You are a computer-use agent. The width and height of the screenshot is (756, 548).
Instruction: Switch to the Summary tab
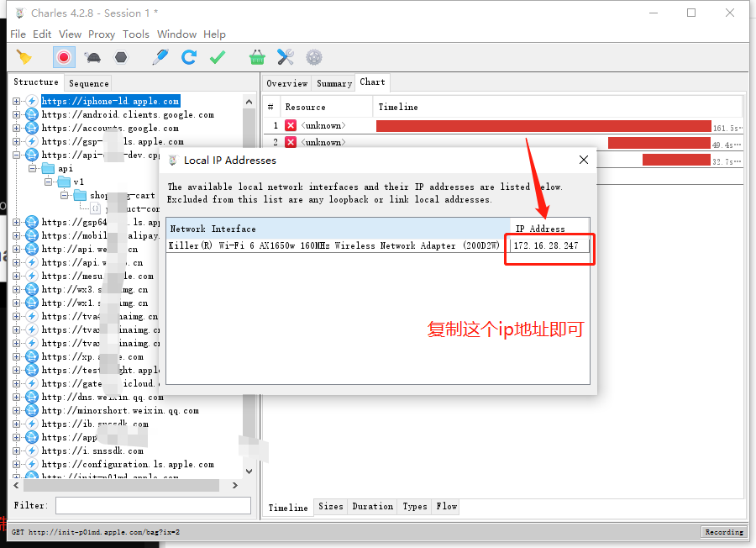click(334, 83)
